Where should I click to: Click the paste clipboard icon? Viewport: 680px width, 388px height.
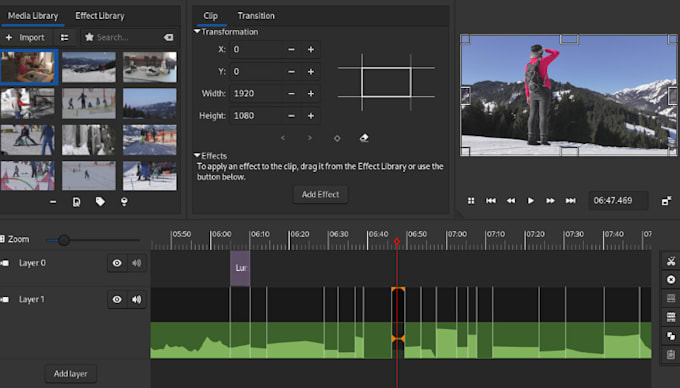670,355
